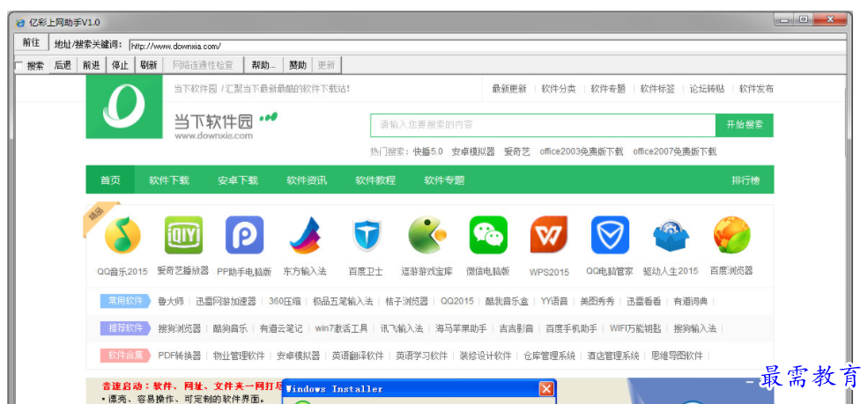Click the 后退 button

coord(63,65)
